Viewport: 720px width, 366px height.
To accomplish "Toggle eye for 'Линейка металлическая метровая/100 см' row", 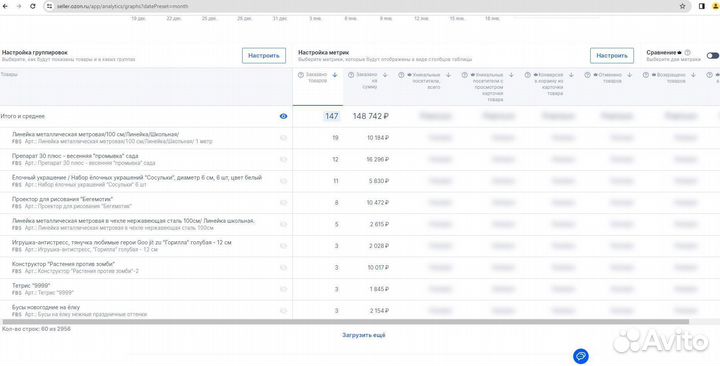I will (283, 138).
